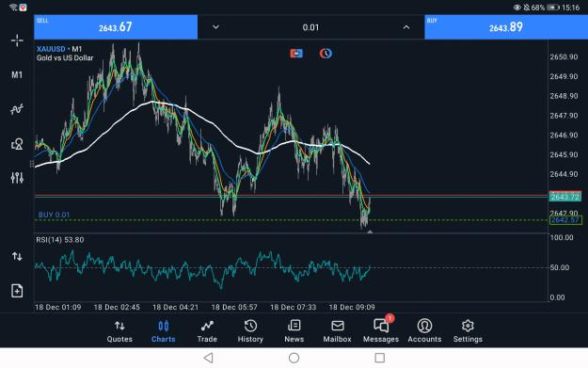Tap the 18 Dec 05:57 time label

(234, 307)
